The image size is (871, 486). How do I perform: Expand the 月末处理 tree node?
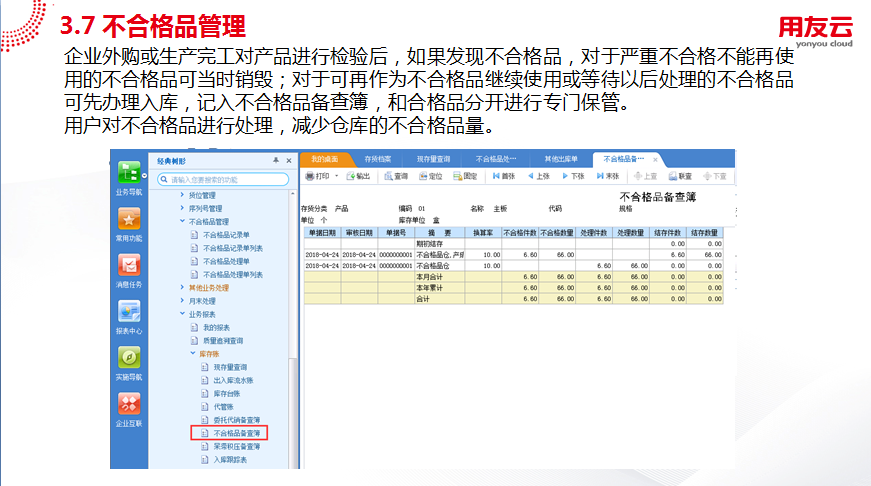click(181, 300)
